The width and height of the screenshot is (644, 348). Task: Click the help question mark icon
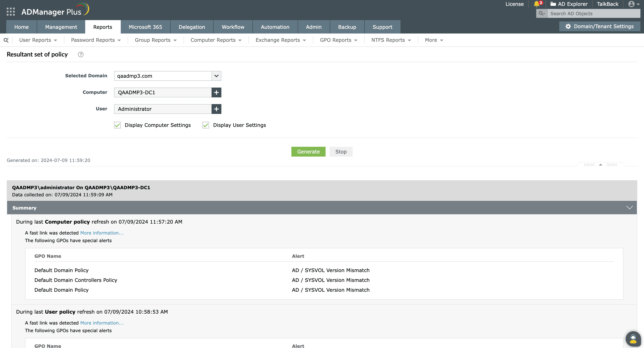(81, 55)
